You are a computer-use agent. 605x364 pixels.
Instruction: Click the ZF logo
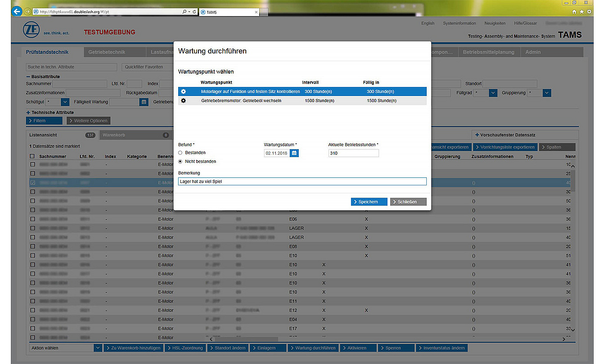(31, 31)
